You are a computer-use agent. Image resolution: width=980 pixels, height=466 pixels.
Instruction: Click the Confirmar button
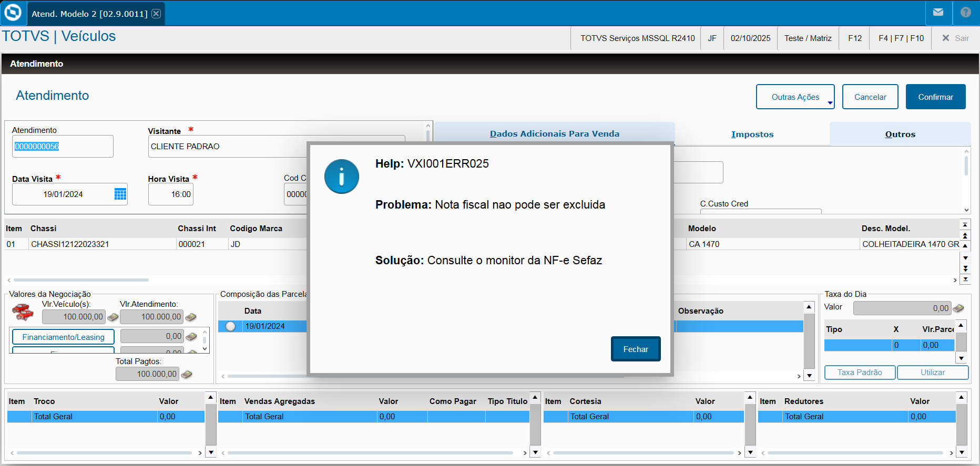[x=935, y=97]
